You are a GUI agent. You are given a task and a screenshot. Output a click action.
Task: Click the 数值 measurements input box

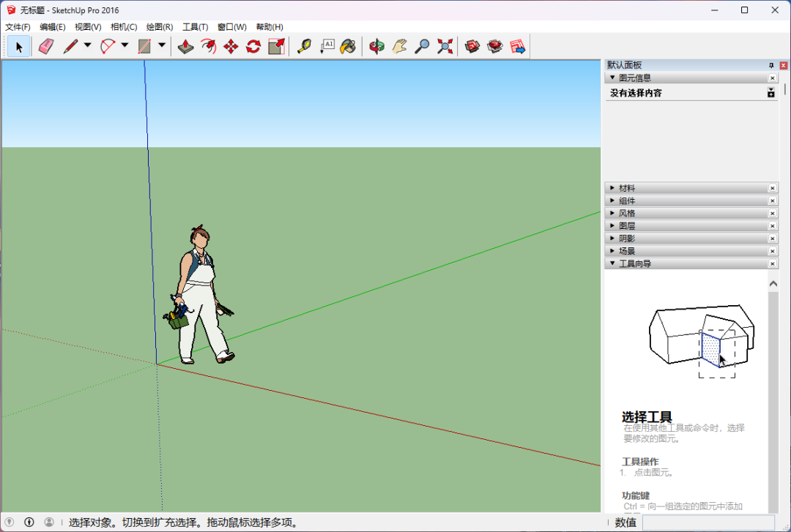point(708,522)
